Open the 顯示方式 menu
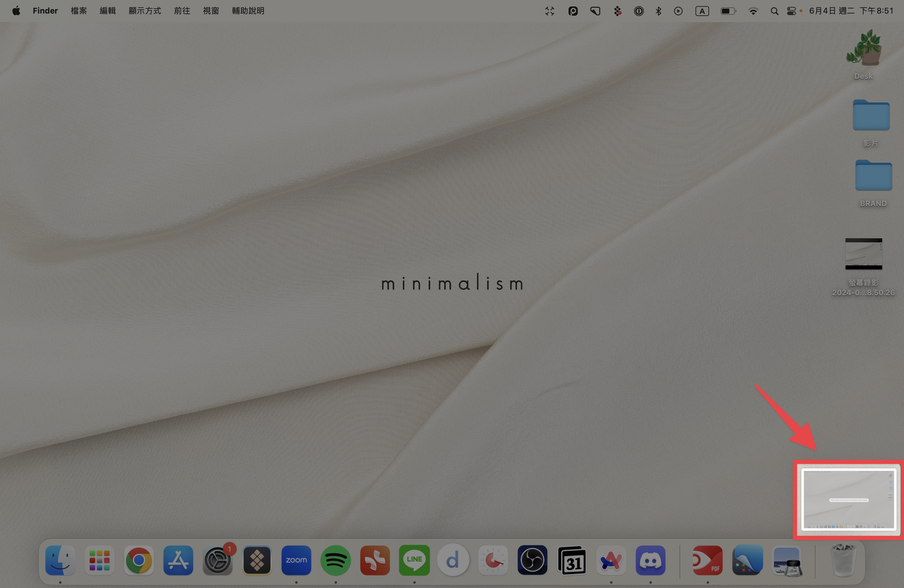 pyautogui.click(x=145, y=11)
